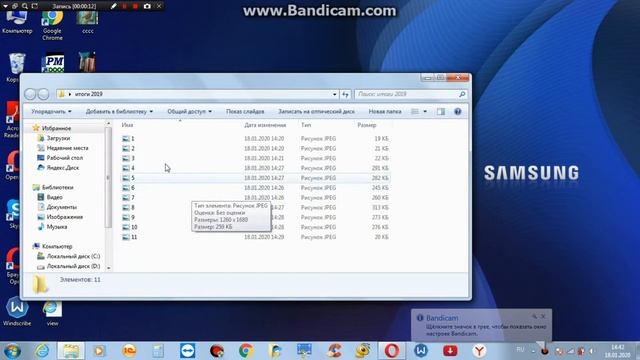Open Yandex browser from the taskbar
Screen dimensions: 640x360
pos(479,351)
